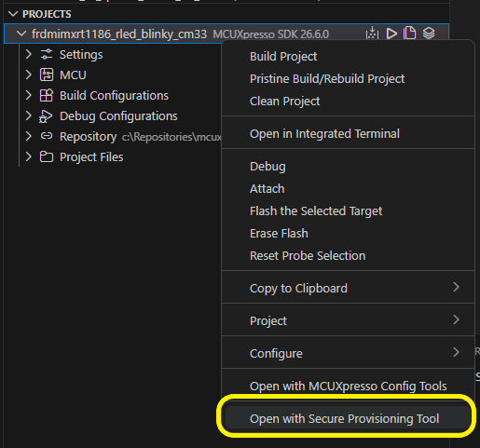
Task: Select Open with MCUXpresso Config Tools
Action: pos(349,387)
